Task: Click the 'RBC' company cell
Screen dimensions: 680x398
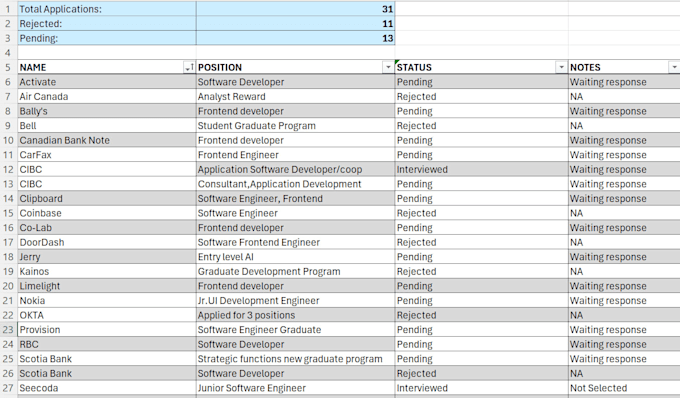Action: (x=107, y=344)
